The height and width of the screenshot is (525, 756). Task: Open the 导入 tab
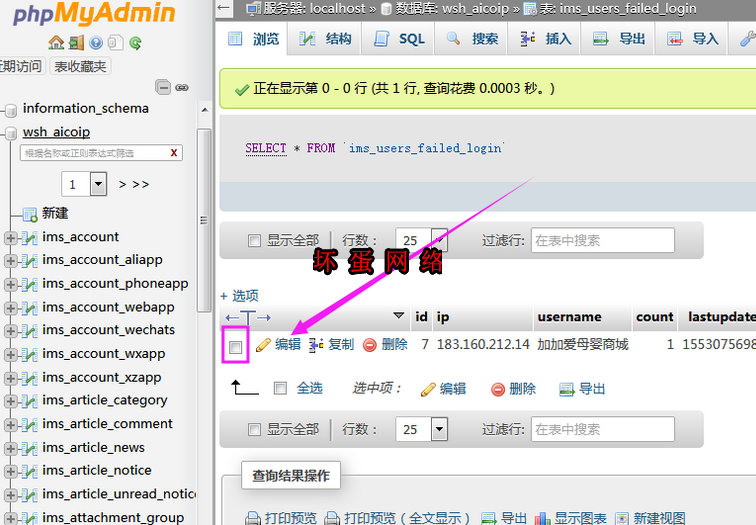[692, 39]
